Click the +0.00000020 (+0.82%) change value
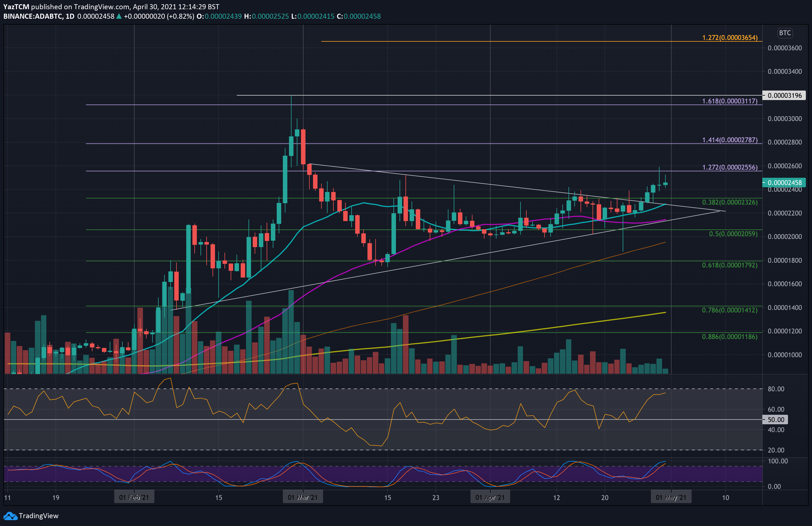The width and height of the screenshot is (812, 526). tap(159, 16)
